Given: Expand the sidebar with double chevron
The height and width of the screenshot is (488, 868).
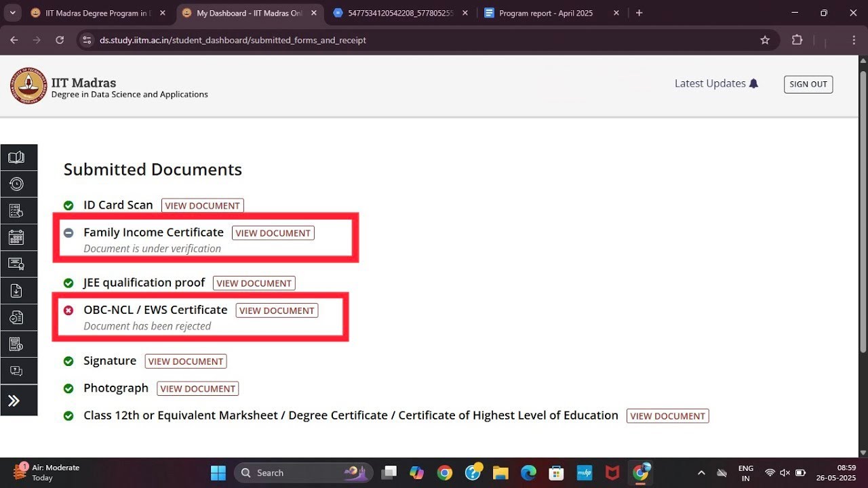Looking at the screenshot, I should [x=14, y=401].
